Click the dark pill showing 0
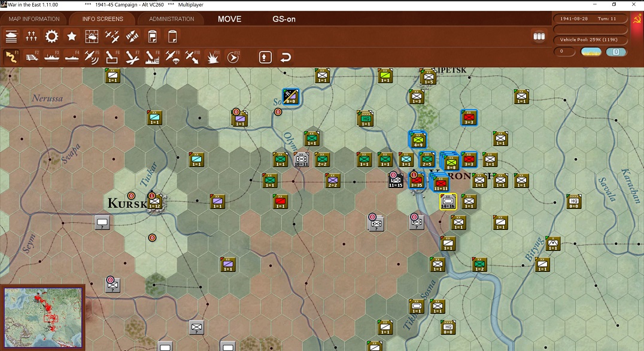 coord(565,52)
